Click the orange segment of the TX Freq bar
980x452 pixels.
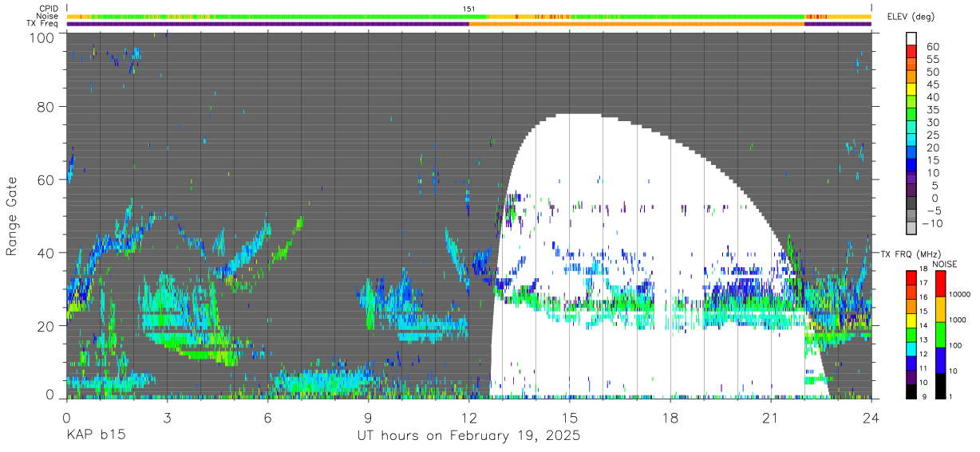[636, 24]
